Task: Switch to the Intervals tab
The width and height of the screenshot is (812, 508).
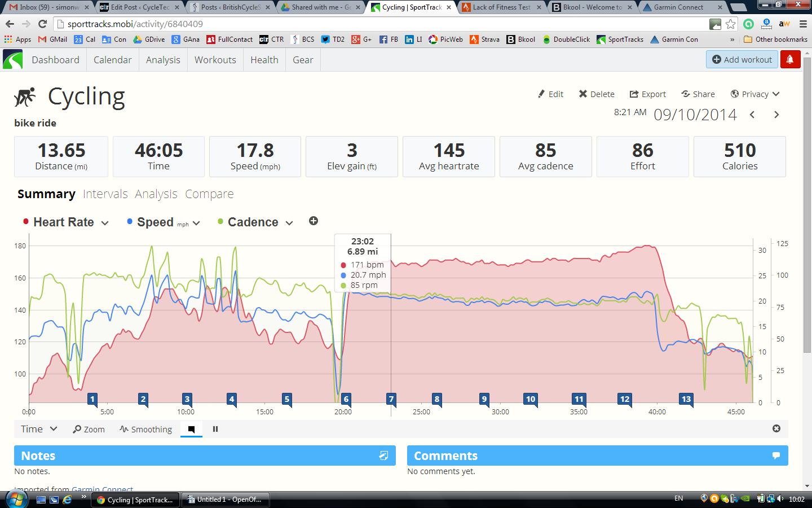Action: [105, 194]
